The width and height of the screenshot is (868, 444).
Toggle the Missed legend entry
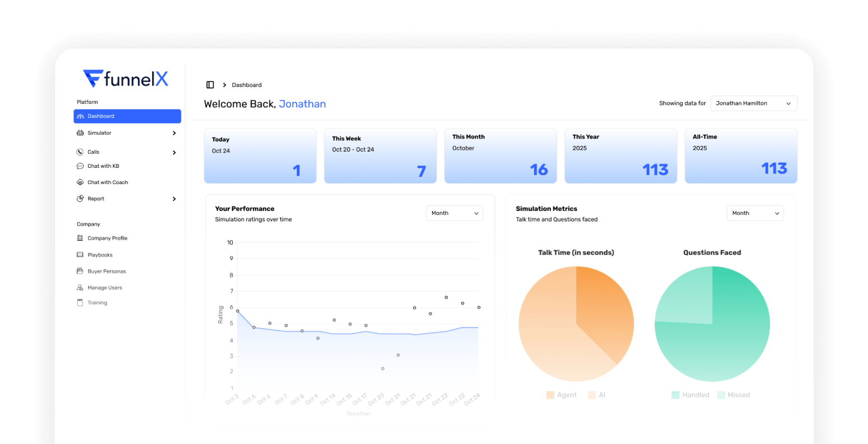[733, 395]
